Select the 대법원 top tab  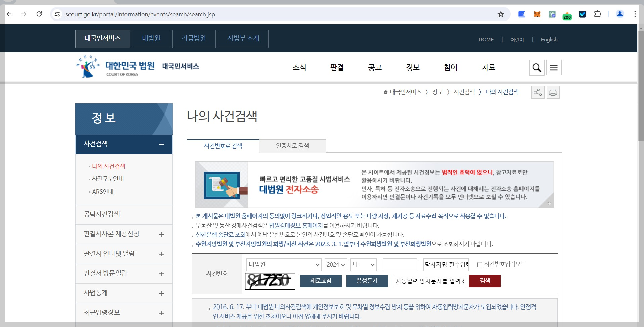[151, 39]
